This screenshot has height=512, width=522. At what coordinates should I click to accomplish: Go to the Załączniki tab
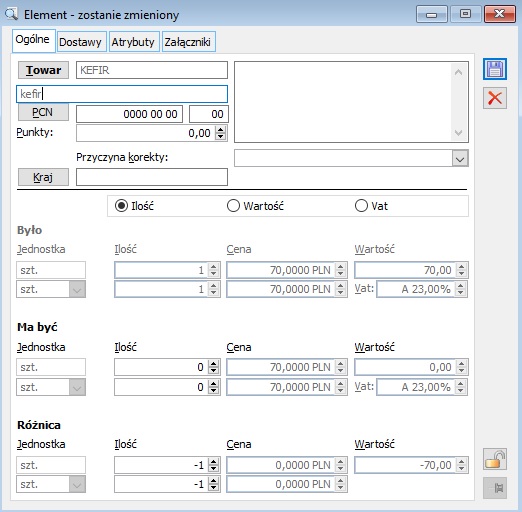point(189,42)
